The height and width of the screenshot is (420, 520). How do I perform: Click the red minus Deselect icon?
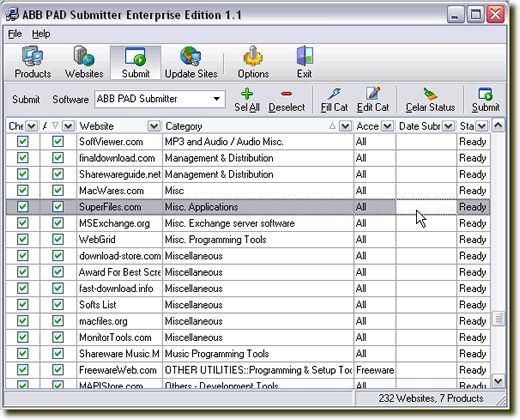tap(287, 94)
